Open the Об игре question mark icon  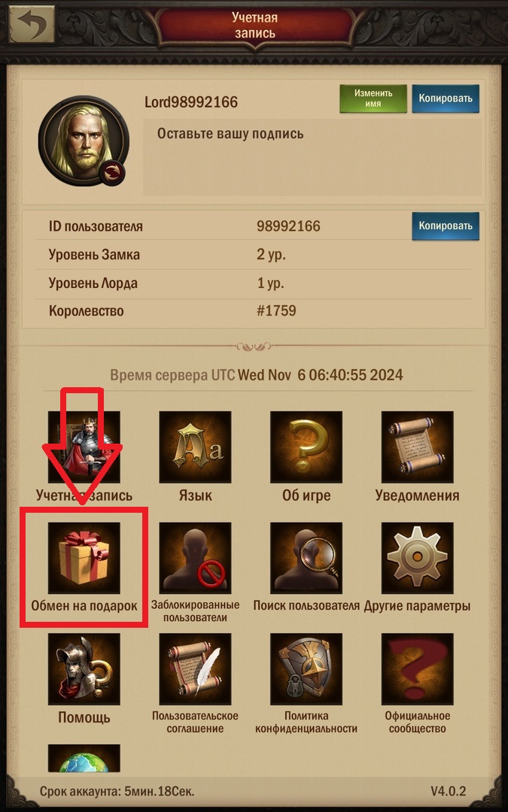pyautogui.click(x=306, y=447)
